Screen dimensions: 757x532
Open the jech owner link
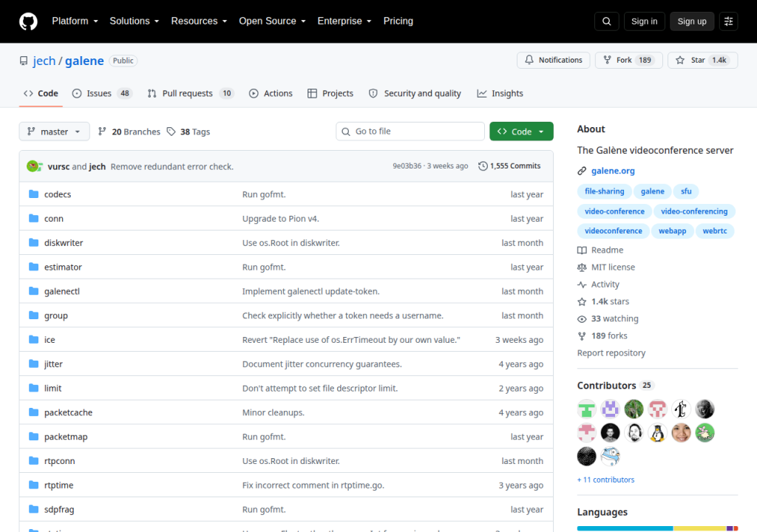point(44,61)
